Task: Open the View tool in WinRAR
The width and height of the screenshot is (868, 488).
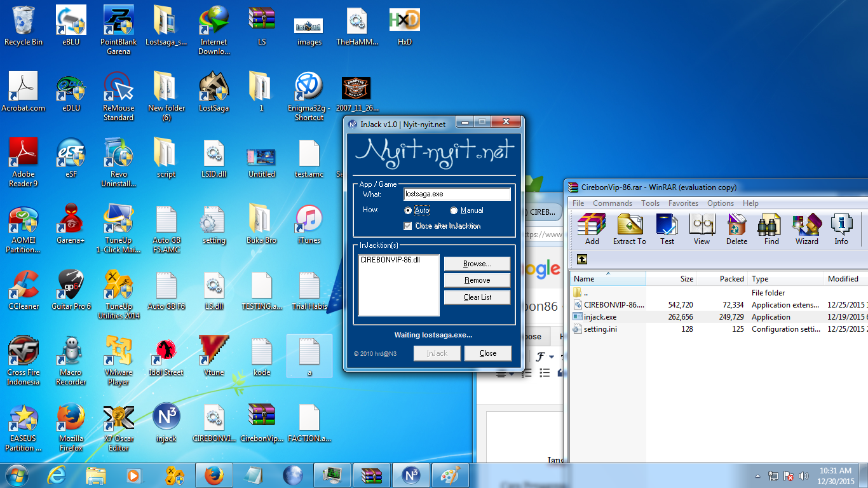Action: tap(702, 229)
